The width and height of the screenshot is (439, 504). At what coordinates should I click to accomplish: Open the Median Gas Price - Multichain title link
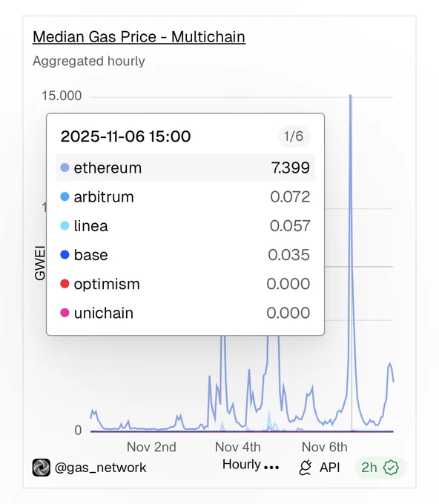(x=139, y=36)
